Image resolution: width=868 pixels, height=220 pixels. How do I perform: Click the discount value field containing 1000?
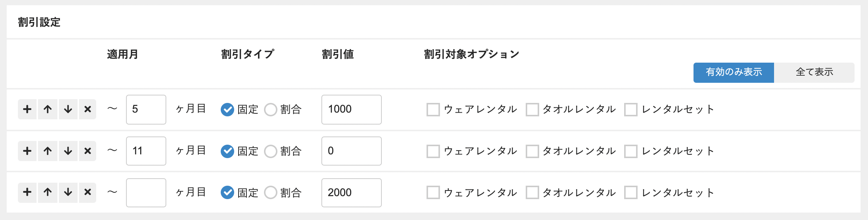pos(351,109)
